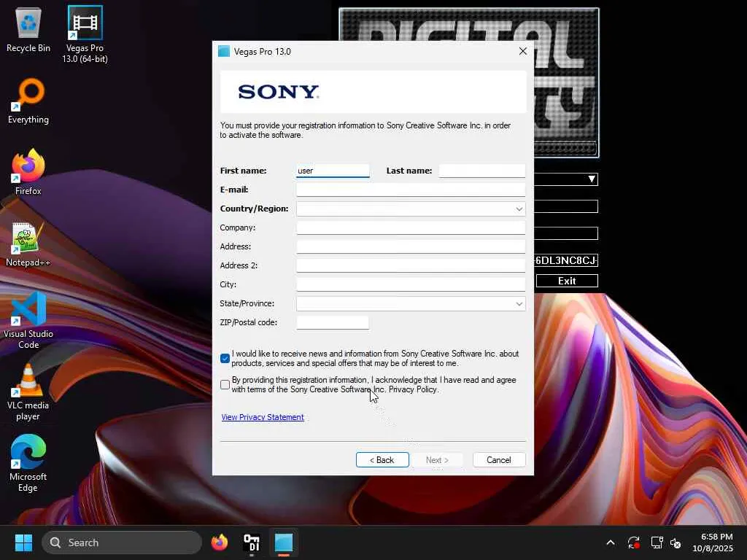Check the Privacy Policy agreement checkbox
The image size is (747, 560).
click(225, 384)
